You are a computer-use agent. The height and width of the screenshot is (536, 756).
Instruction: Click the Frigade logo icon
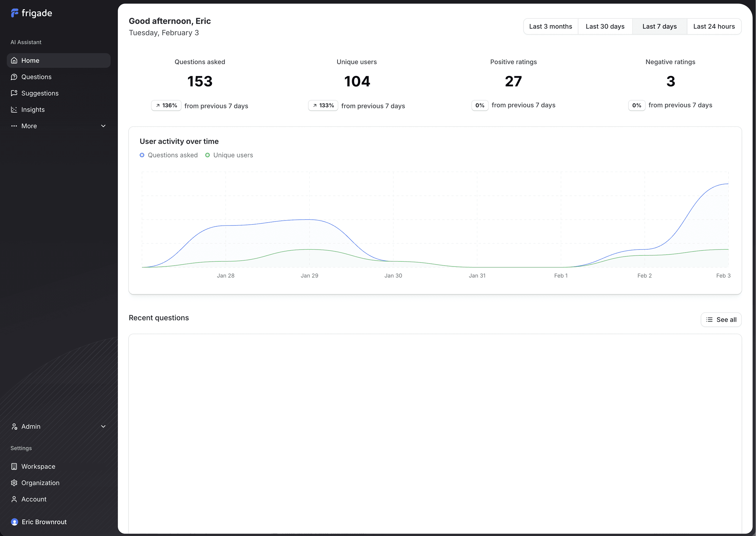point(14,13)
